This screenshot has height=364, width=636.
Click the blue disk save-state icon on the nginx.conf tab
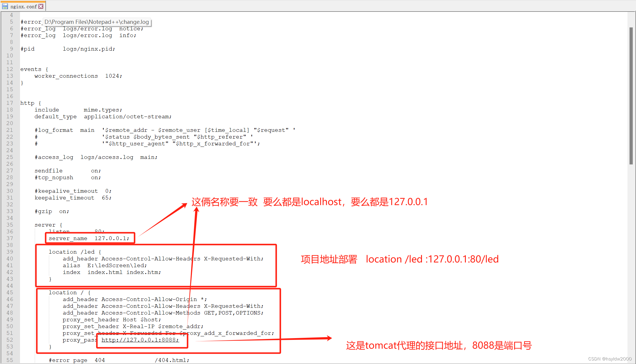click(x=5, y=6)
